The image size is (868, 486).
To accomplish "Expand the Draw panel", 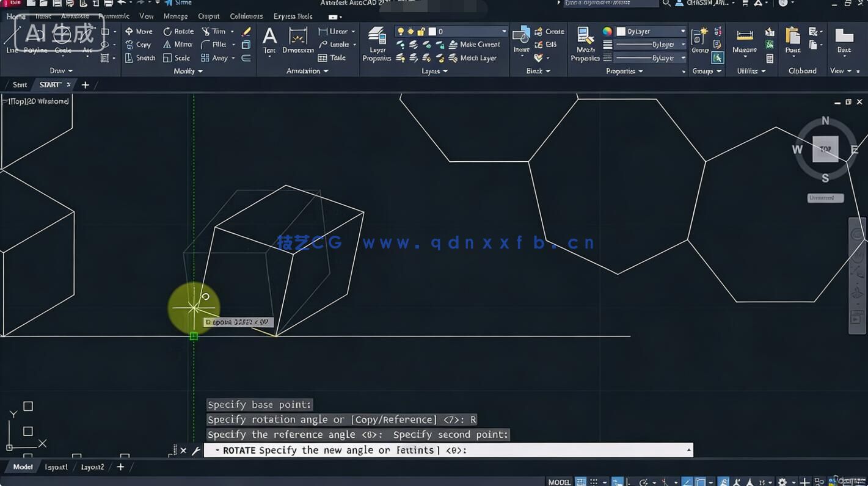I will point(61,71).
